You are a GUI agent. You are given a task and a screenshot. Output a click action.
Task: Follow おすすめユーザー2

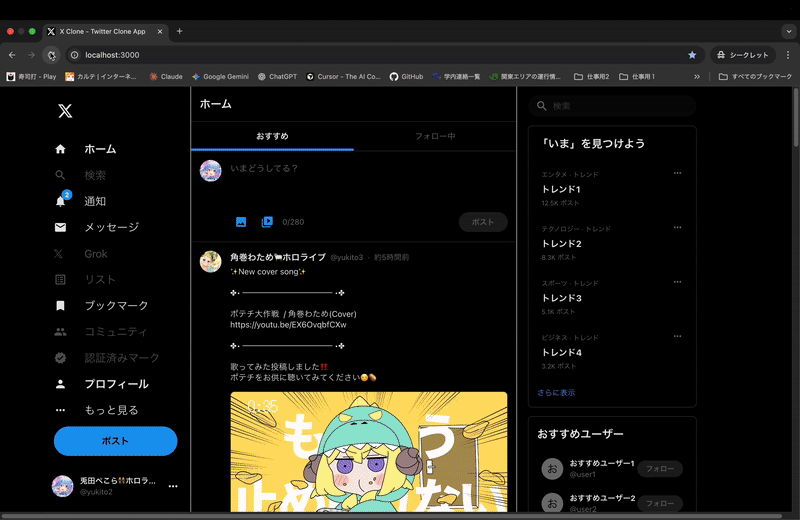coord(660,503)
